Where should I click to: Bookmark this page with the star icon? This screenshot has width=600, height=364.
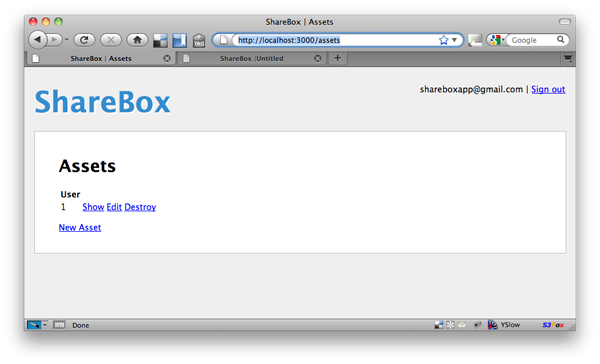pyautogui.click(x=443, y=40)
